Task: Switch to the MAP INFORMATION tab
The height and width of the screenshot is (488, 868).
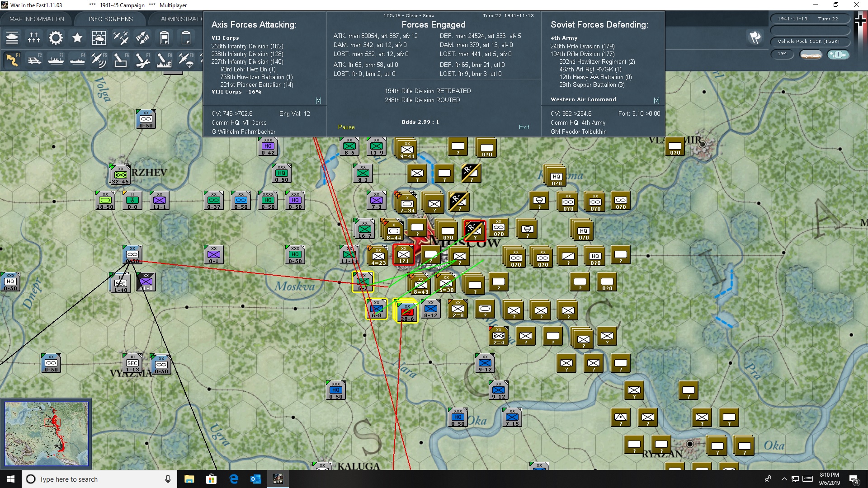Action: pos(36,19)
